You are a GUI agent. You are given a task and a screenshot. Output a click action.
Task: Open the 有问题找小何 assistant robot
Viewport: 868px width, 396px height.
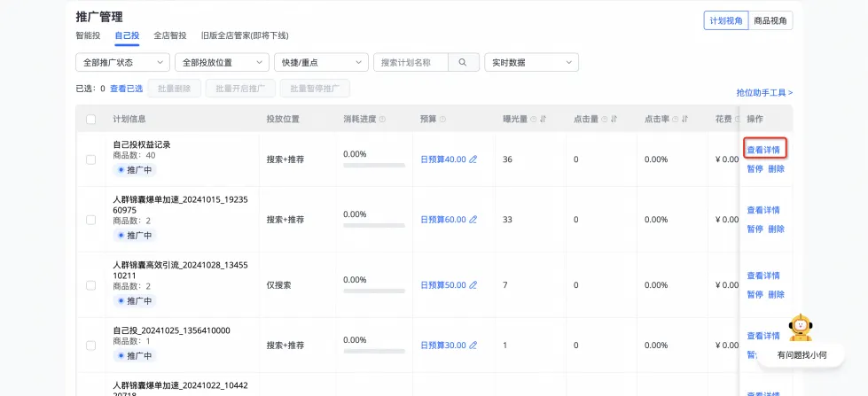tap(801, 329)
